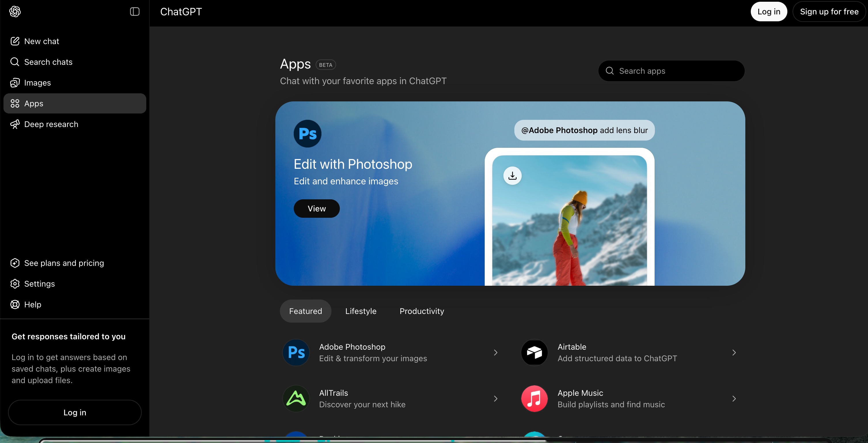
Task: Click the mountain hiker photo in the banner
Action: coord(569,221)
